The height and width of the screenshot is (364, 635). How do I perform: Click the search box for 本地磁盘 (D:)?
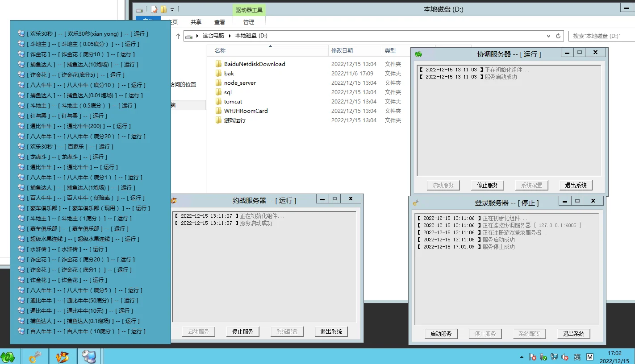coord(601,36)
